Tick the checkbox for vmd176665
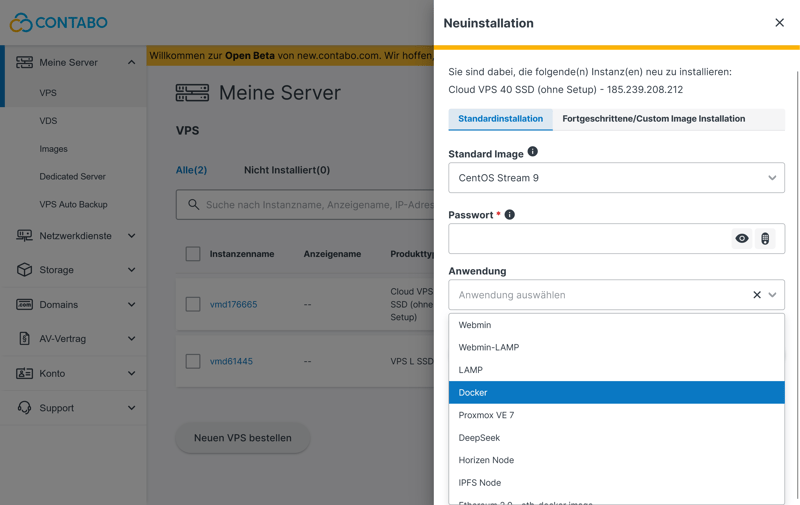Viewport: 800px width, 505px height. 193,304
